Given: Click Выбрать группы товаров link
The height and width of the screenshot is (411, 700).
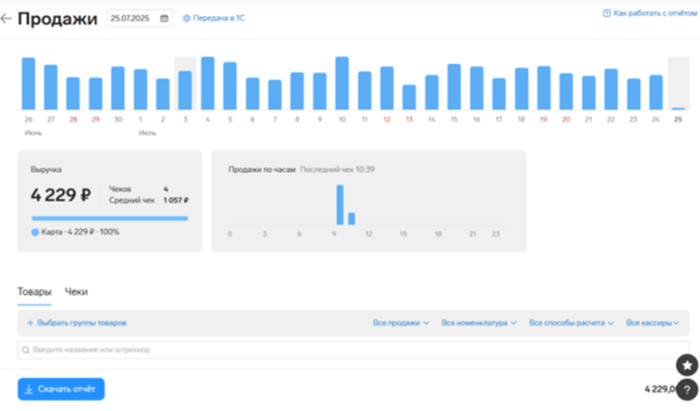Looking at the screenshot, I should click(x=82, y=323).
